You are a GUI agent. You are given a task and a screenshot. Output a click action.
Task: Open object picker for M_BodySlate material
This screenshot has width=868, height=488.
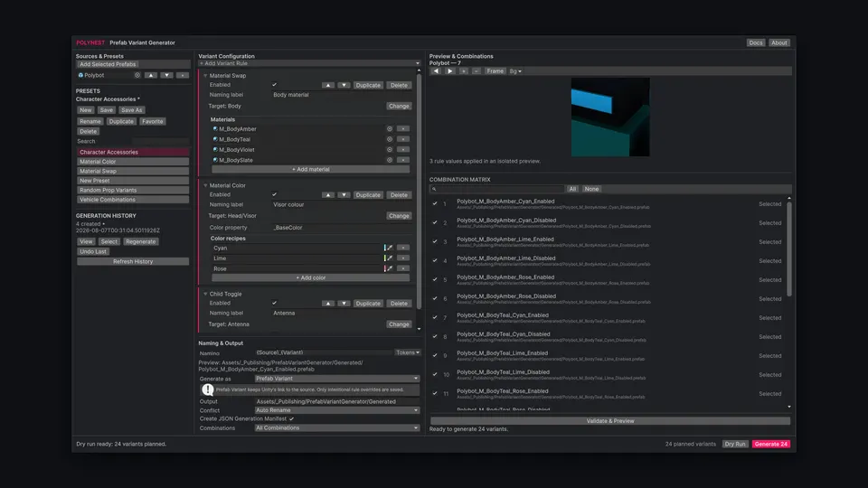[390, 160]
